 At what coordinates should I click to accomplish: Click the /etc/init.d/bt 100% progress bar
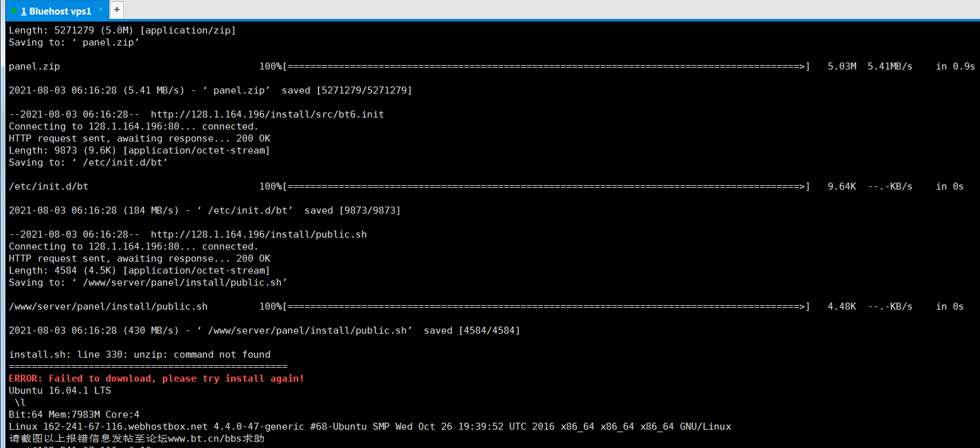[534, 186]
